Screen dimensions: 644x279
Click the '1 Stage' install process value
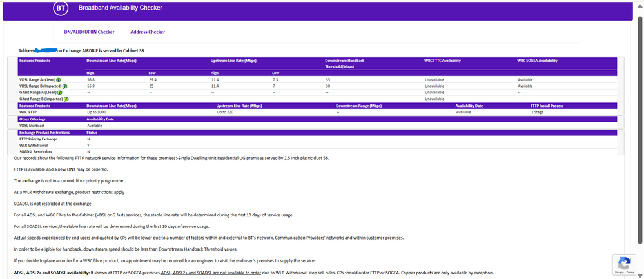click(537, 112)
